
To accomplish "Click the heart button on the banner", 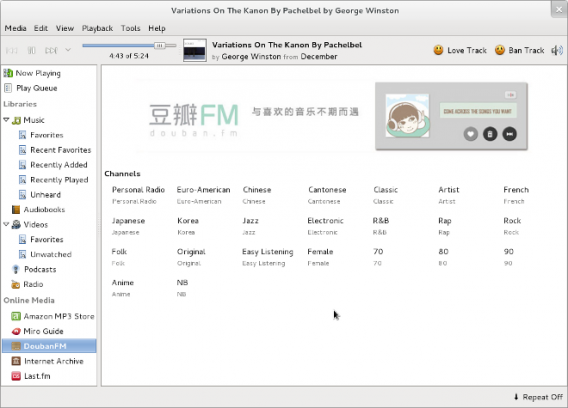I will tap(471, 134).
